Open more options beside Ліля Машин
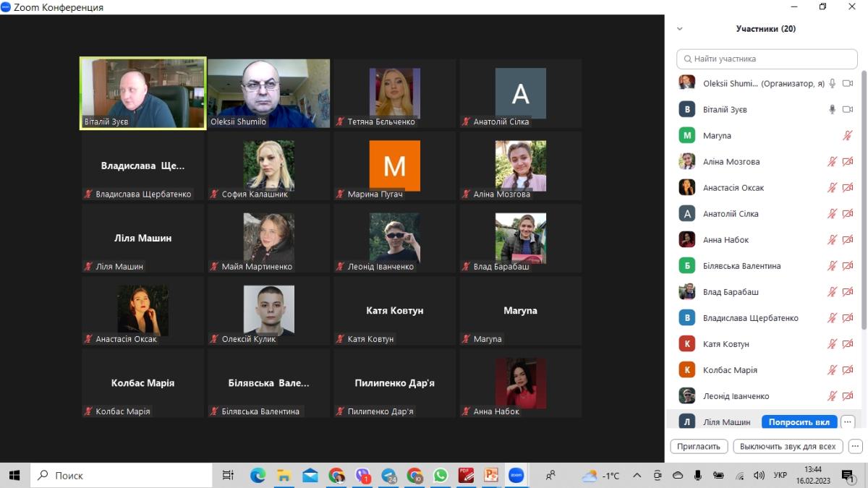 (848, 422)
